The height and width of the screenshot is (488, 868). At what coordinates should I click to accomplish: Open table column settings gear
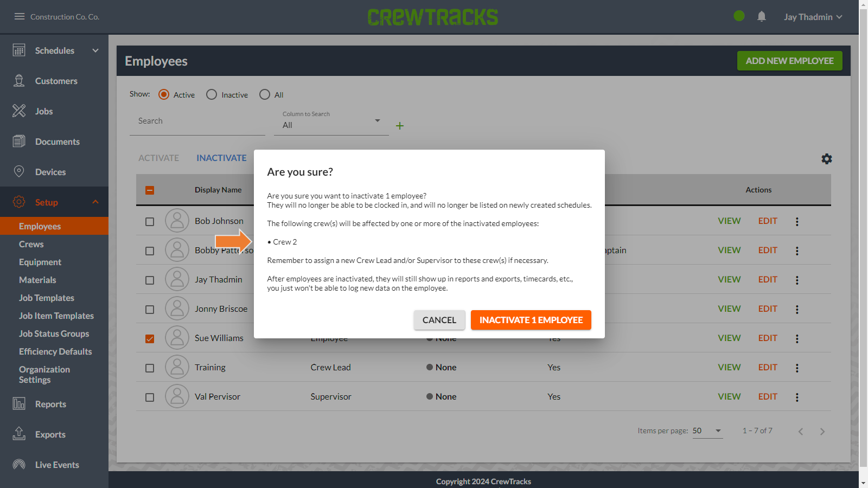[827, 159]
